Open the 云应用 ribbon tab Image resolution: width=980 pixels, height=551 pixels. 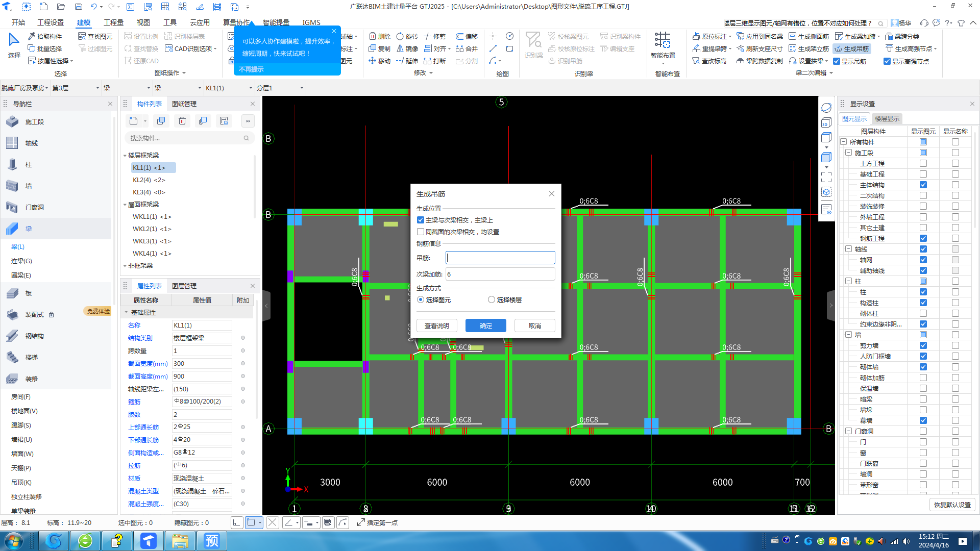(x=200, y=22)
